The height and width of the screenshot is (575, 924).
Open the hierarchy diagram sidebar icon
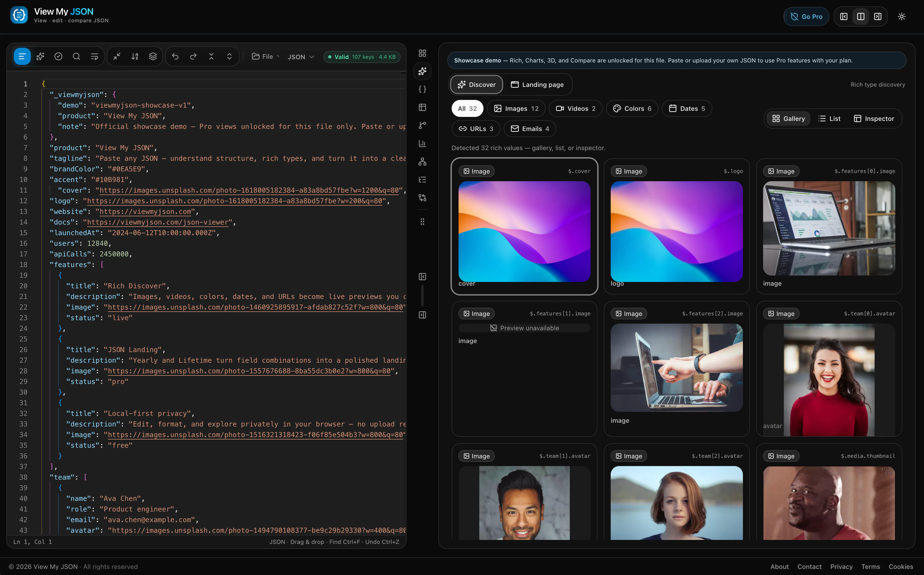422,162
